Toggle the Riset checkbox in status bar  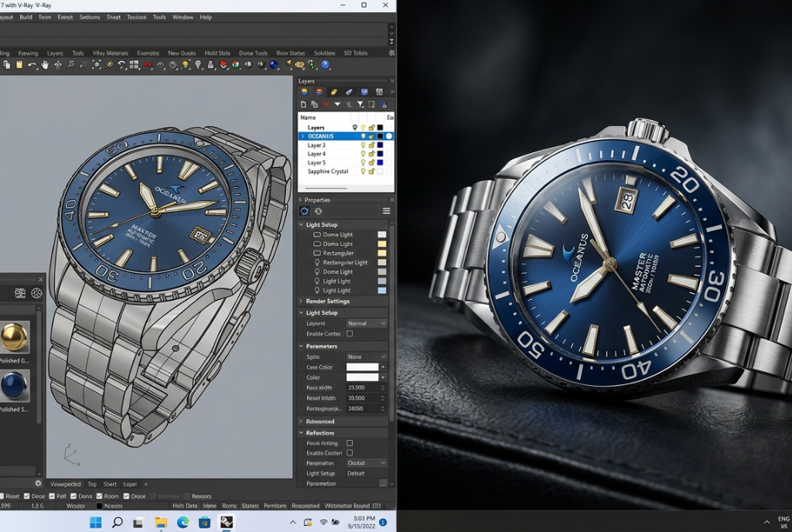tap(2, 496)
